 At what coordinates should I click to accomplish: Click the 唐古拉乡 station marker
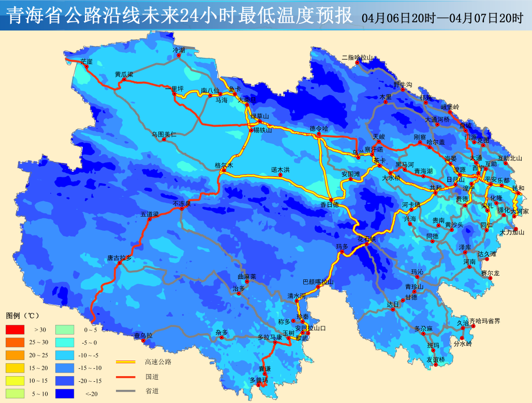click(x=120, y=263)
